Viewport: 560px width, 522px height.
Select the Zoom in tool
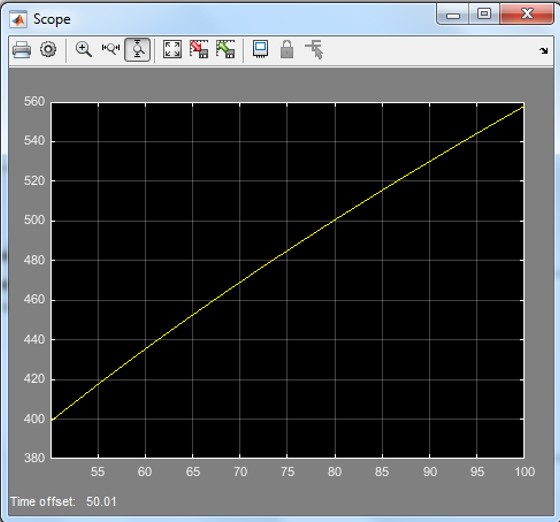click(84, 49)
